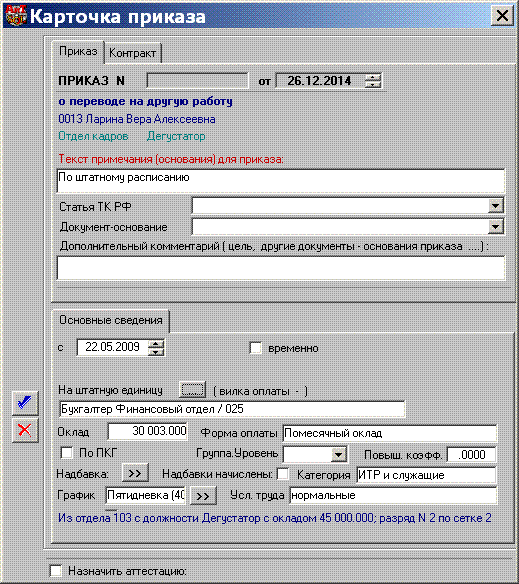Enable the временно checkbox

pos(256,348)
